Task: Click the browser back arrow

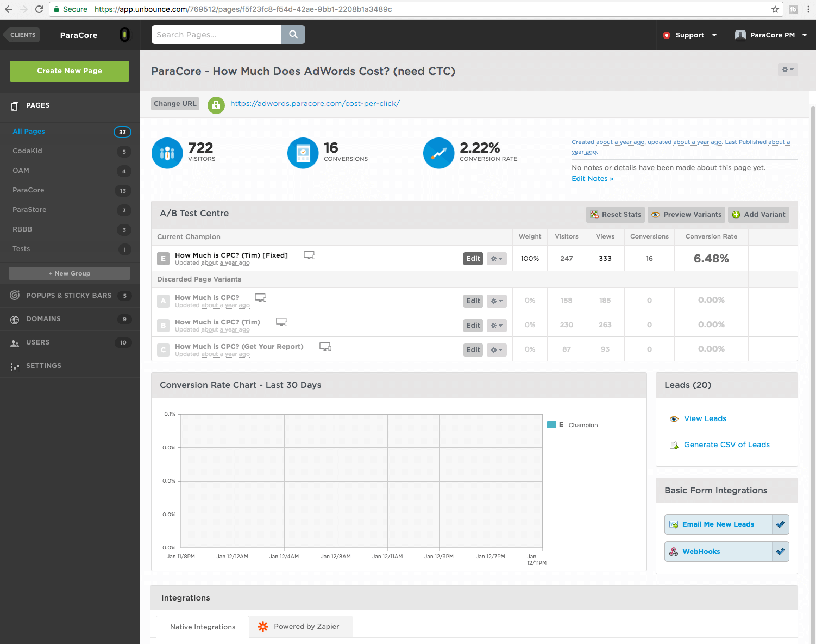Action: click(9, 9)
